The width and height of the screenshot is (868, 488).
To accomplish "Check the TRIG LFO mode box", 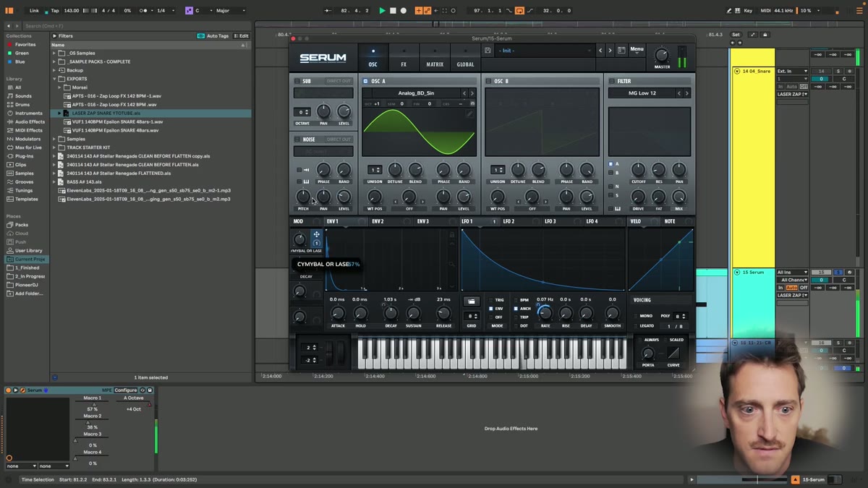I will pyautogui.click(x=491, y=300).
